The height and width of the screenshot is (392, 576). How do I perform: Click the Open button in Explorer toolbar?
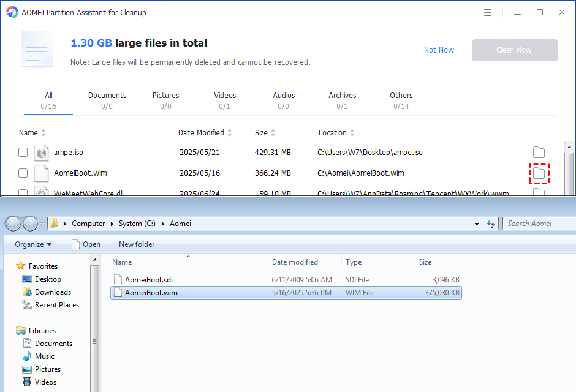(86, 244)
